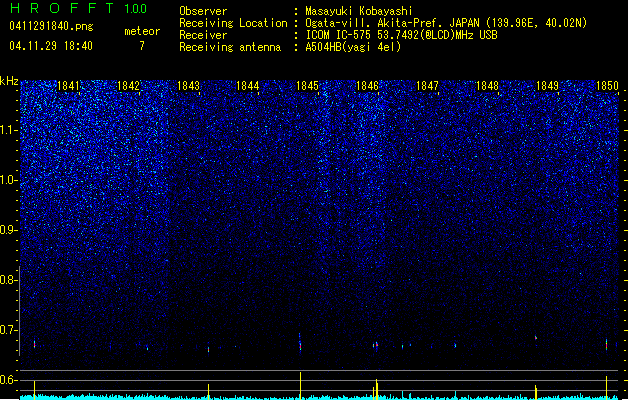Click the 'Observer' field label

203,11
